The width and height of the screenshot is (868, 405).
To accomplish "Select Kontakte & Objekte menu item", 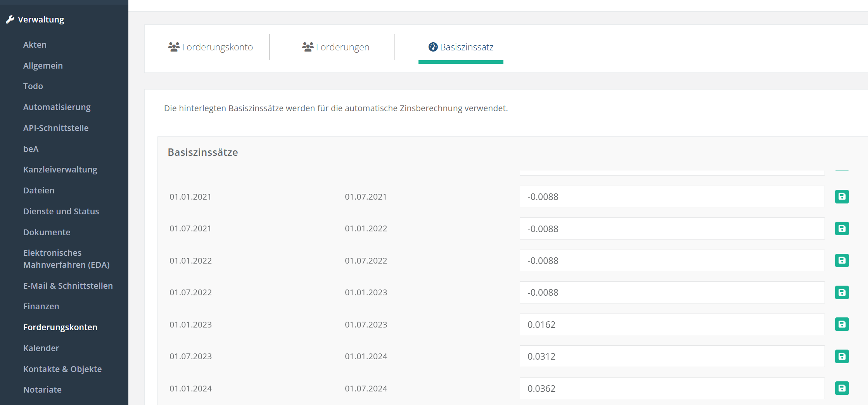I will point(62,369).
